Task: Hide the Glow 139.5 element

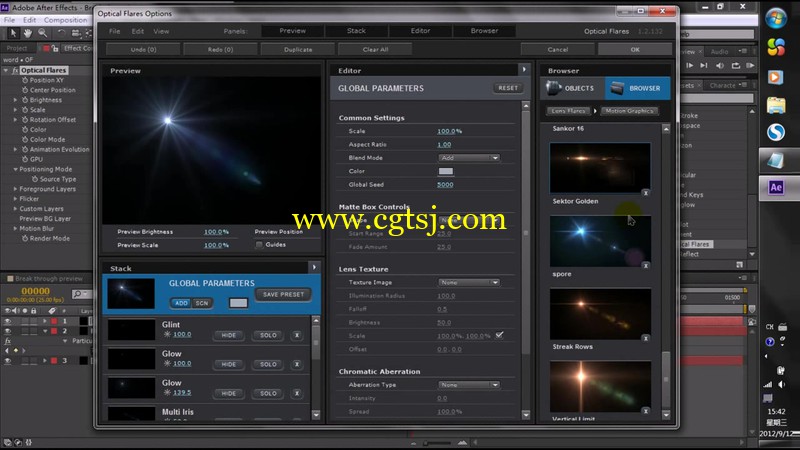Action: (229, 393)
